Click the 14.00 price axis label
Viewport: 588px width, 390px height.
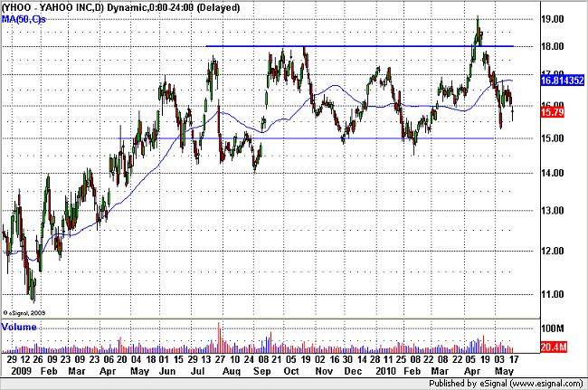pos(553,173)
